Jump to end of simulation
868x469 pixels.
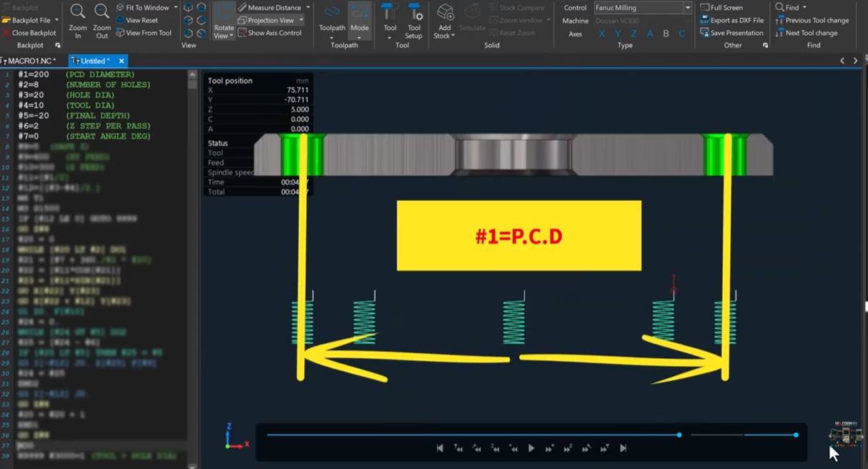pos(623,448)
